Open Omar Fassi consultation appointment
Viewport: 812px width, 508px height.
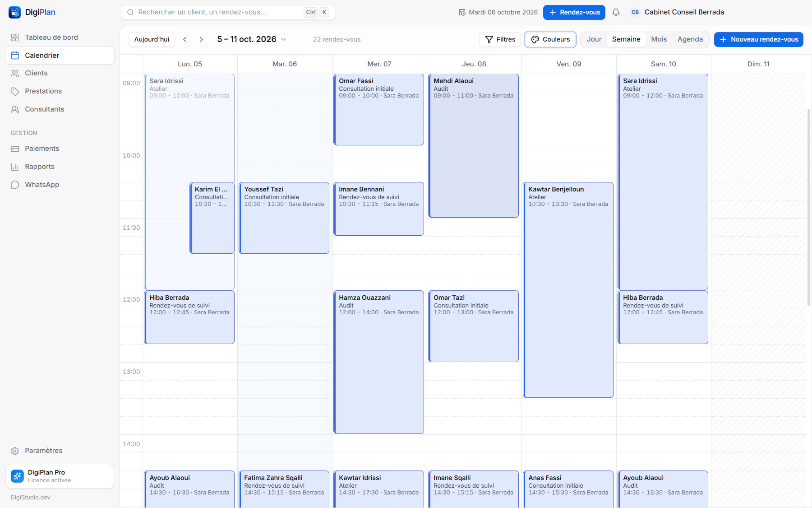pos(378,109)
